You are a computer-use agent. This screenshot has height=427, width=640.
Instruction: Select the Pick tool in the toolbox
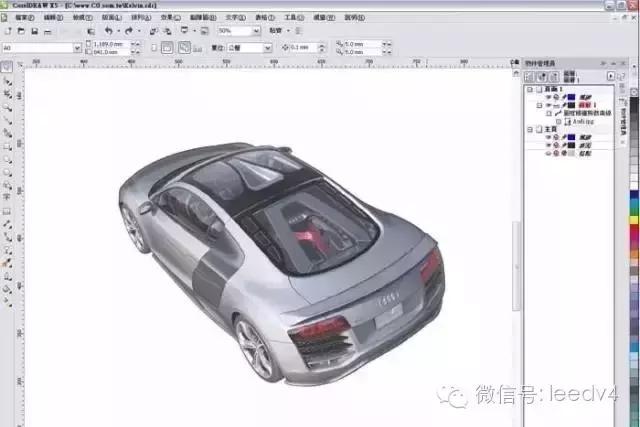[x=7, y=67]
